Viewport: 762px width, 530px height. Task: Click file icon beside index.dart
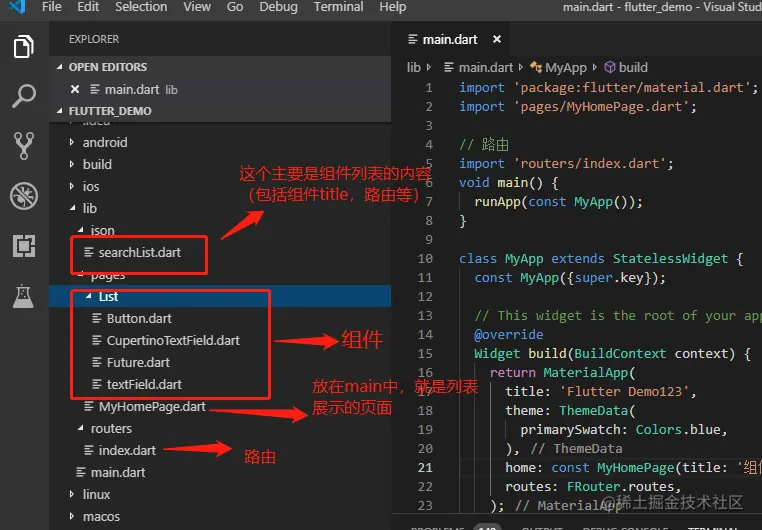(x=88, y=450)
